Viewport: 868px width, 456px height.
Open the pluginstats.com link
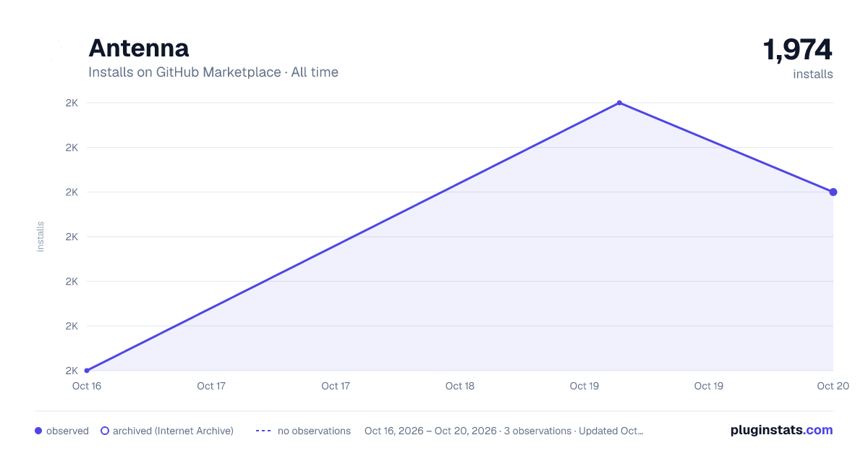click(781, 430)
